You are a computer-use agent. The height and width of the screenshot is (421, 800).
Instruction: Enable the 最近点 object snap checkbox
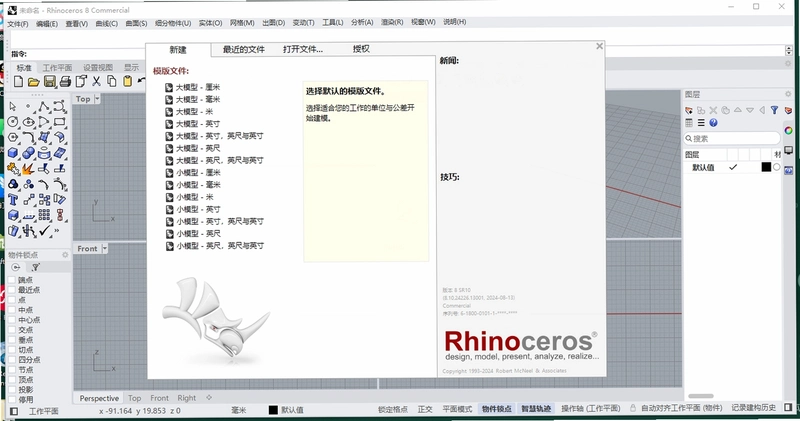(x=12, y=290)
